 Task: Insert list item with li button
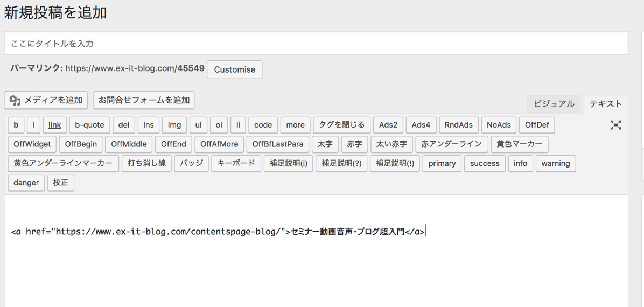click(x=238, y=125)
